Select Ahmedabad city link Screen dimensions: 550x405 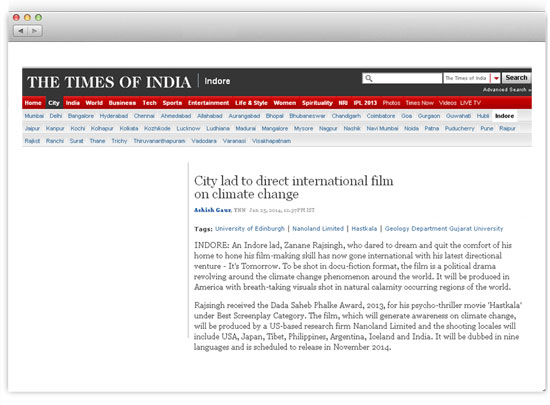tap(176, 116)
